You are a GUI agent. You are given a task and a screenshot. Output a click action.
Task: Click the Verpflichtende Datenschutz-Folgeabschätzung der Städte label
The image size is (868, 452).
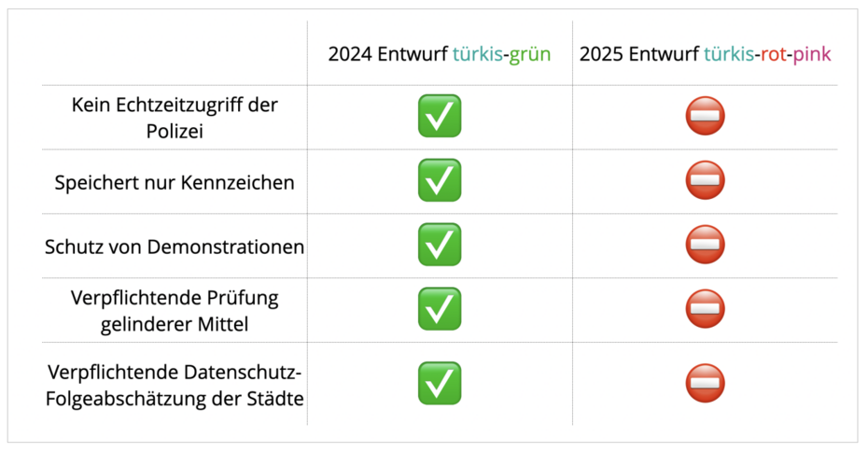pos(175,384)
